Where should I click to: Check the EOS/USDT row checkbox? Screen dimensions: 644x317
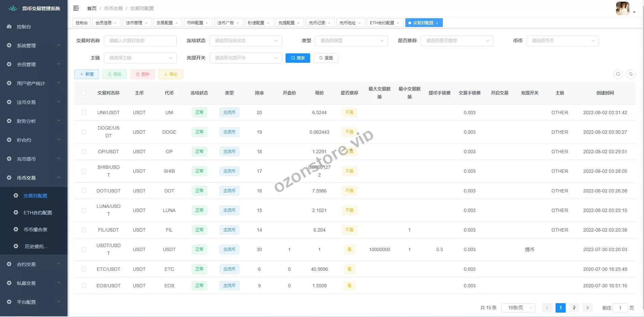coord(84,286)
